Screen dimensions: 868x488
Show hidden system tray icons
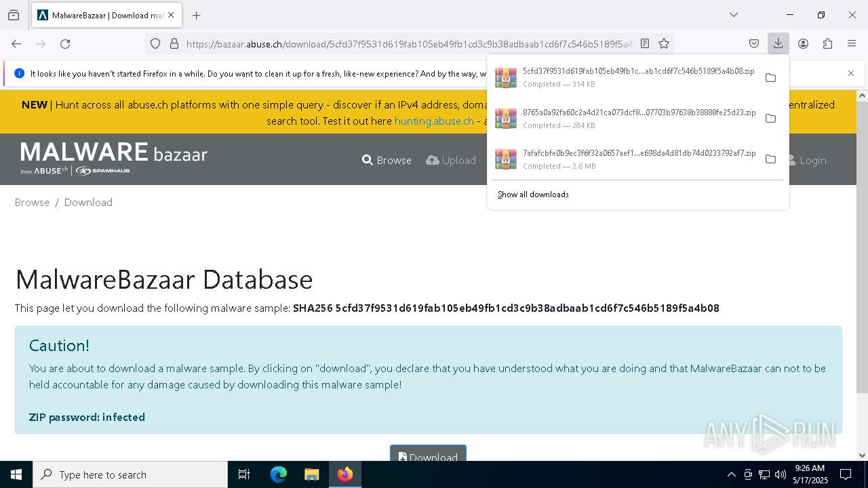731,474
